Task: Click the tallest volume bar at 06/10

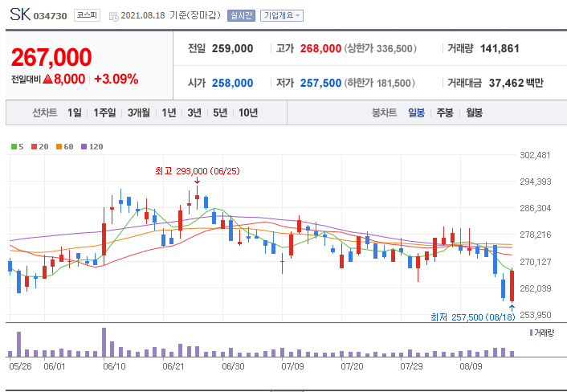Action: click(104, 342)
